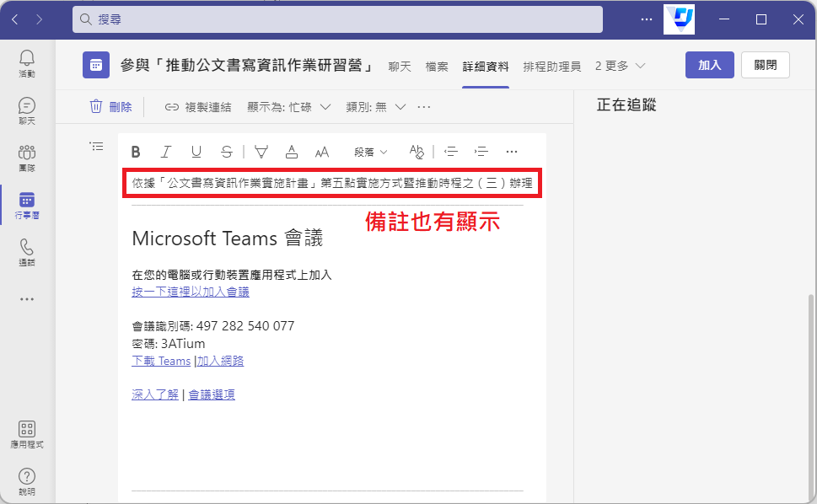Click the join meeting hyperlink
817x504 pixels.
191,292
